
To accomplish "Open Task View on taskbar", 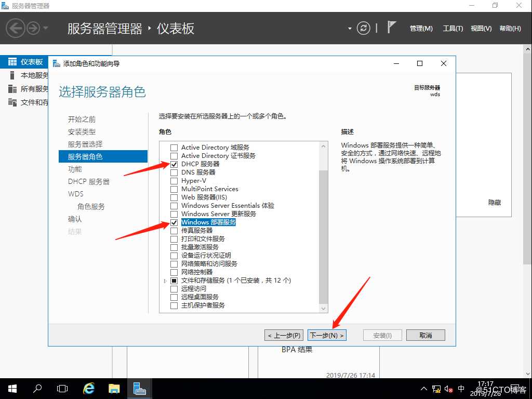I will [x=62, y=389].
